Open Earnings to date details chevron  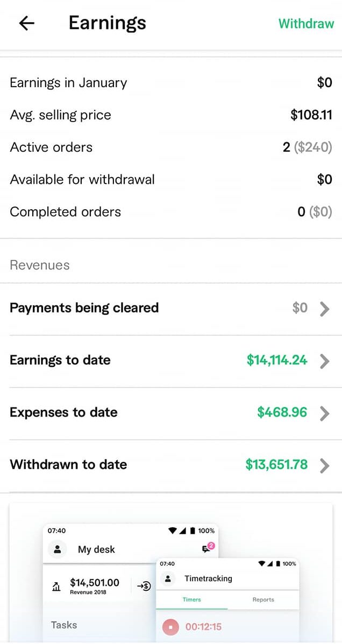pos(324,361)
